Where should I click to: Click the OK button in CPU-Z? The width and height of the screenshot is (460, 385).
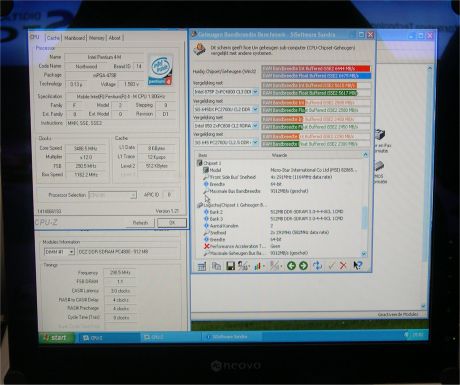(x=172, y=223)
